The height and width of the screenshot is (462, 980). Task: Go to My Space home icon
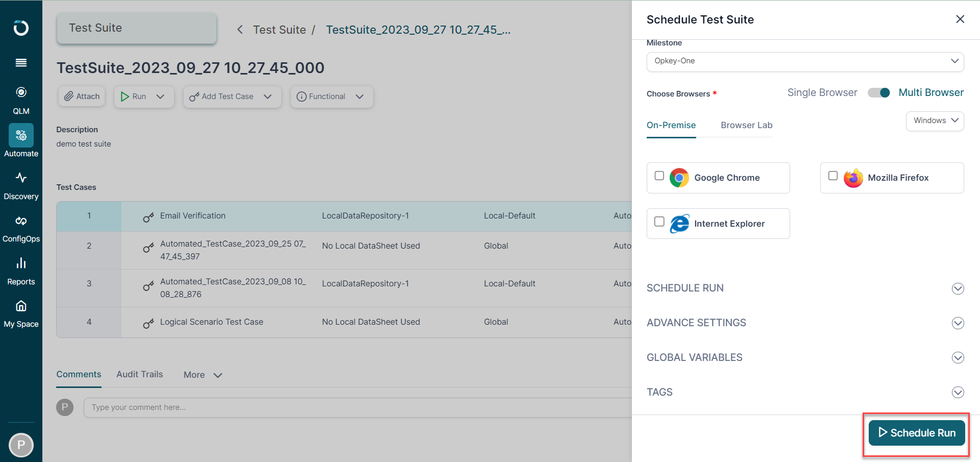21,306
